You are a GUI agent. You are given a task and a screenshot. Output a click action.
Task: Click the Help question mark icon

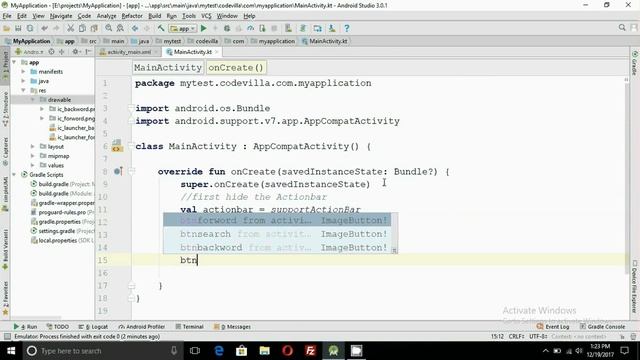click(x=347, y=29)
